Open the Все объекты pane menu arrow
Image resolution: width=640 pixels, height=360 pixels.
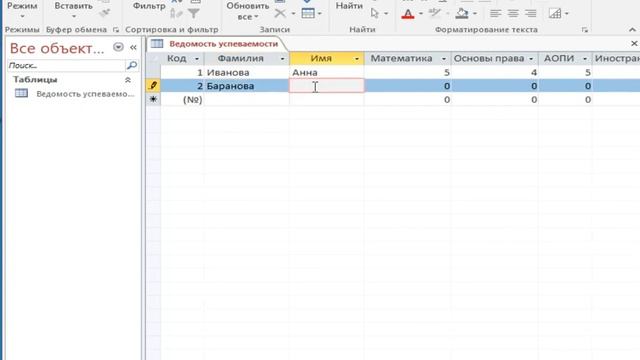(x=118, y=47)
